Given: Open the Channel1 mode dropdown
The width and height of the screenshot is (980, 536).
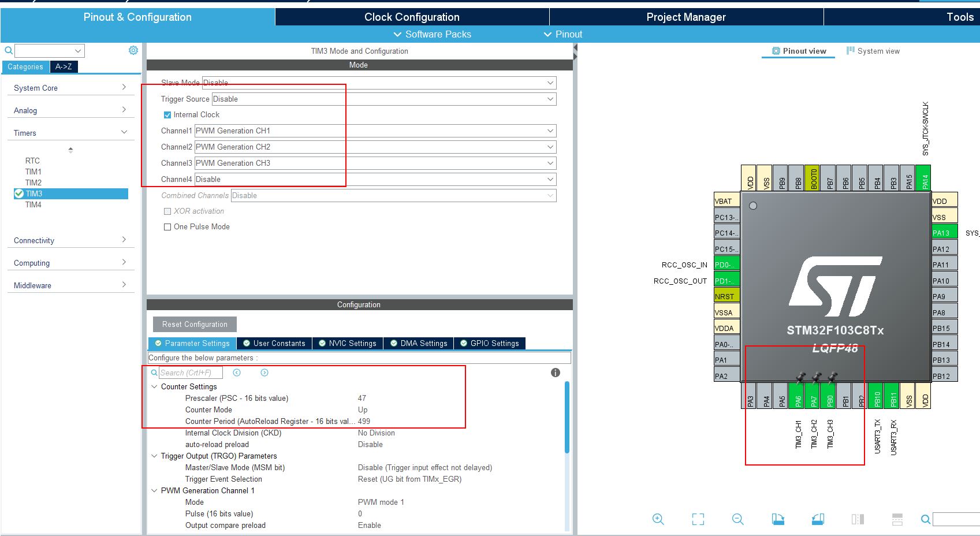Looking at the screenshot, I should point(375,131).
